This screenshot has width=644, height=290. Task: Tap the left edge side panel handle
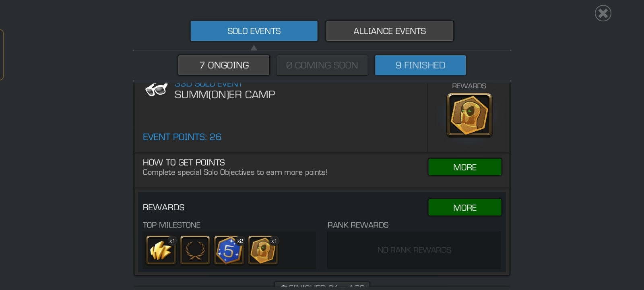(x=2, y=54)
